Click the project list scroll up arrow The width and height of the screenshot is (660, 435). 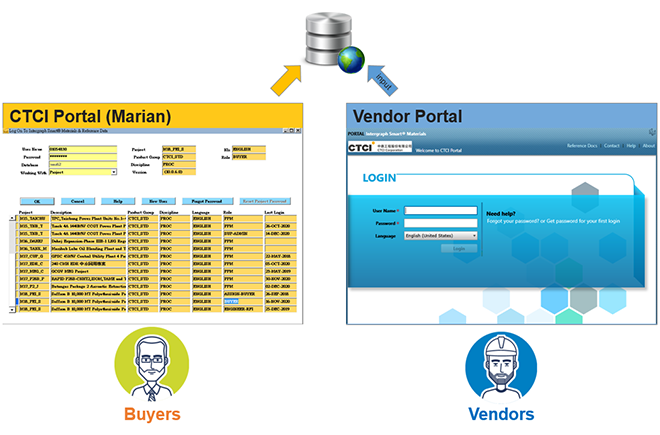[x=12, y=218]
